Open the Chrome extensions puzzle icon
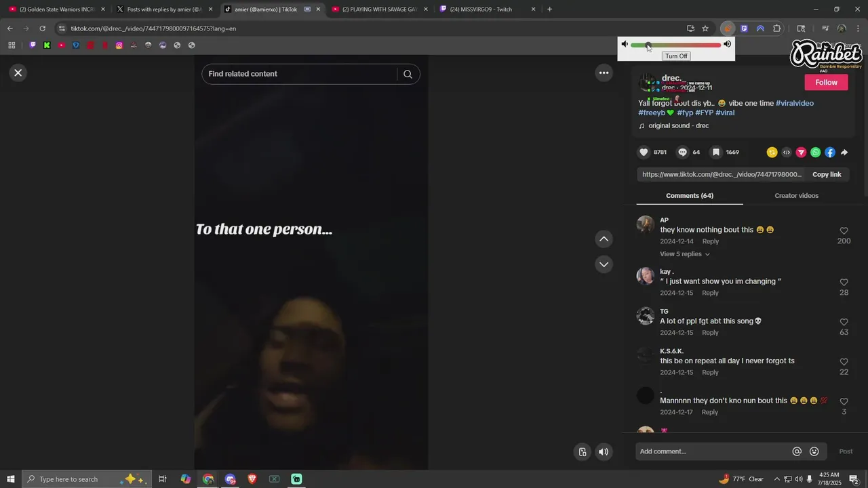Screen dimensions: 868x488 click(x=777, y=28)
